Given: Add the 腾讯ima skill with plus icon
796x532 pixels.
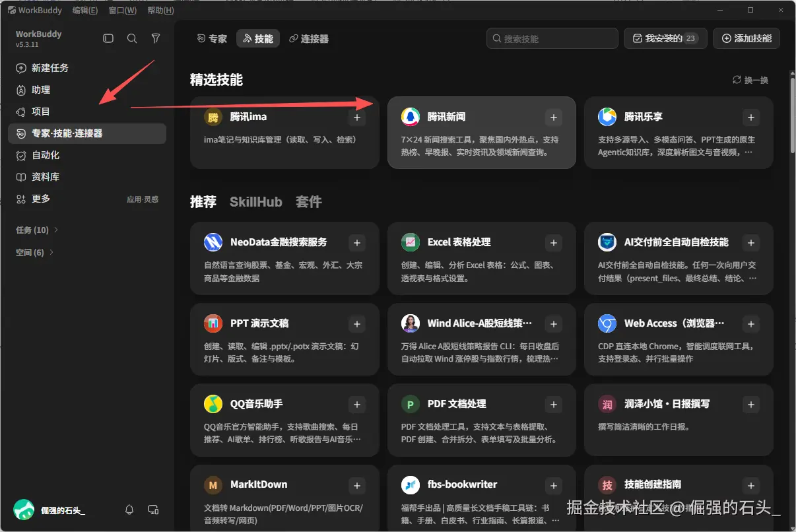Looking at the screenshot, I should (357, 117).
